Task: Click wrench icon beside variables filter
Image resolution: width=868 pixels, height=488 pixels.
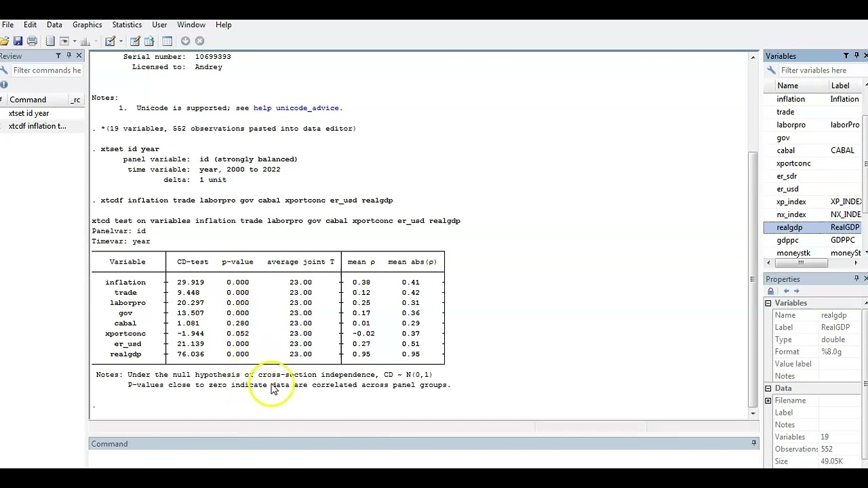Action: [x=771, y=70]
